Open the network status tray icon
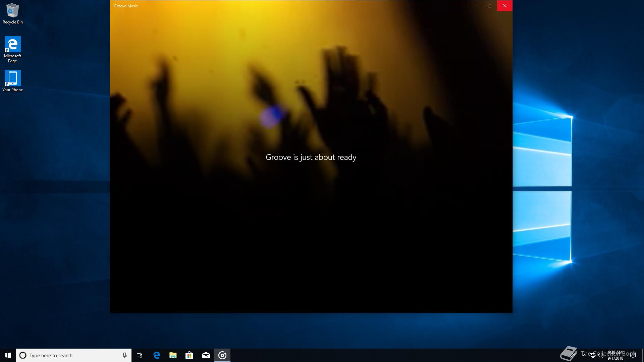The image size is (644, 362). (x=593, y=355)
